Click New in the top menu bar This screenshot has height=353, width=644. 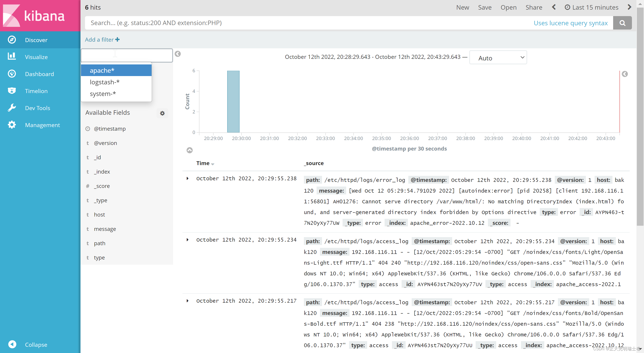(462, 7)
